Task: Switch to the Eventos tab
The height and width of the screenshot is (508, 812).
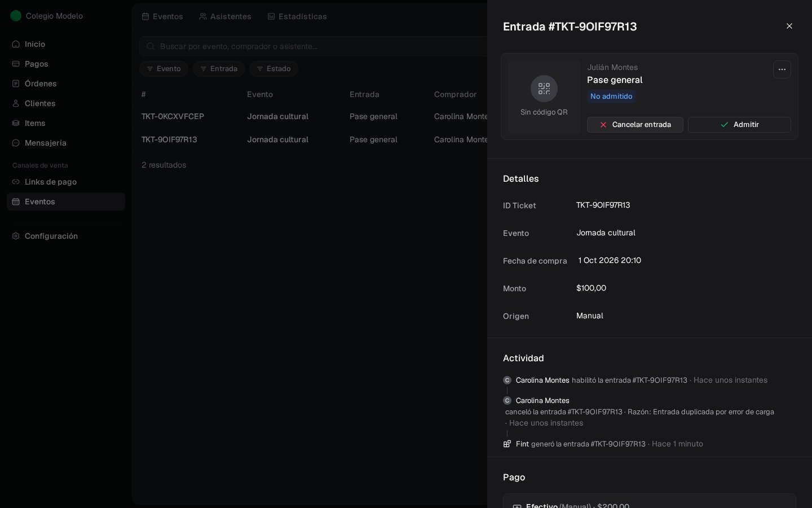Action: (162, 16)
